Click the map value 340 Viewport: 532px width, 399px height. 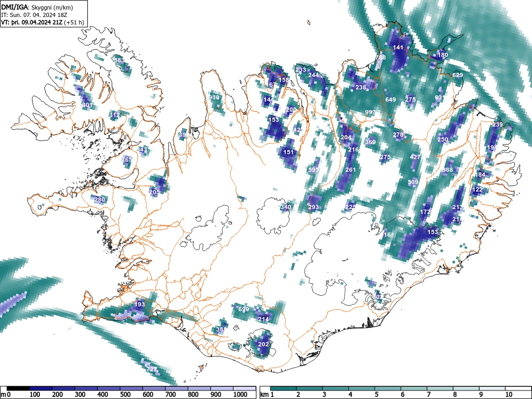(286, 207)
